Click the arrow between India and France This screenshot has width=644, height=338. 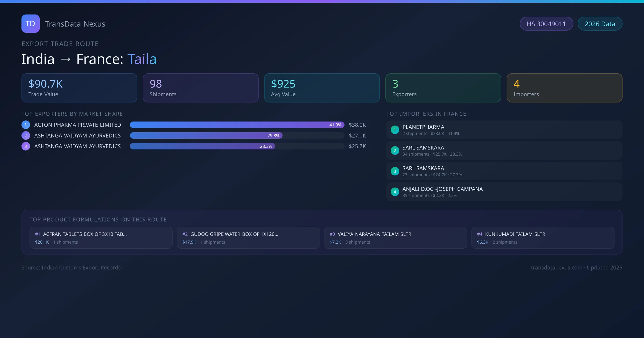65,59
